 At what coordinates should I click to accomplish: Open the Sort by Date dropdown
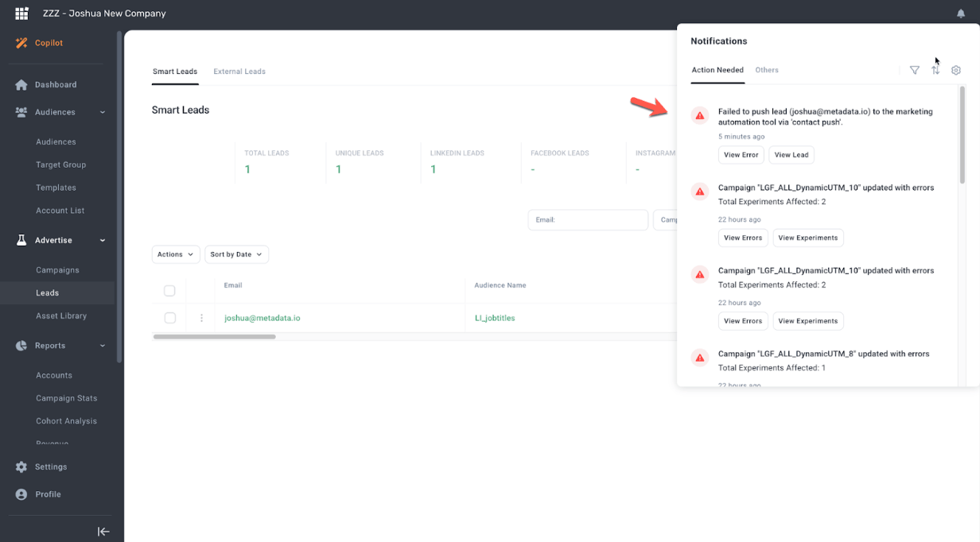click(x=236, y=254)
